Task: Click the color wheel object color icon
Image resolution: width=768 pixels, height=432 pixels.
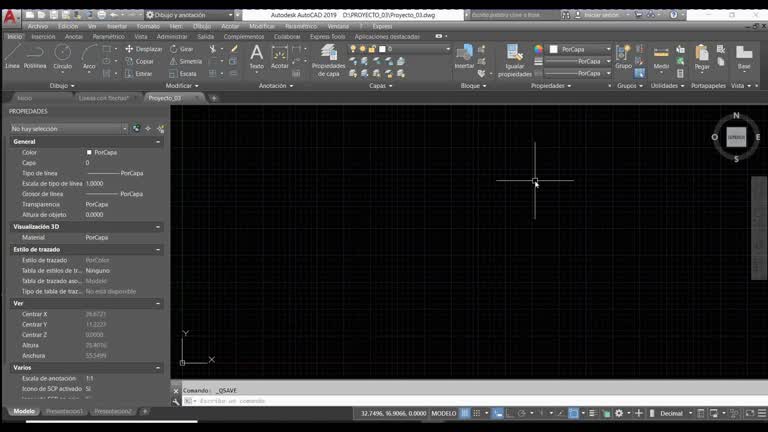Action: point(538,49)
